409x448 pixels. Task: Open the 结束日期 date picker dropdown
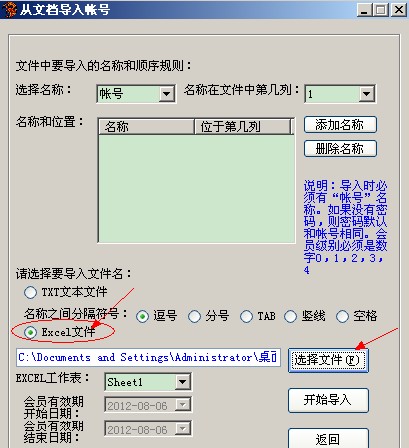point(182,429)
